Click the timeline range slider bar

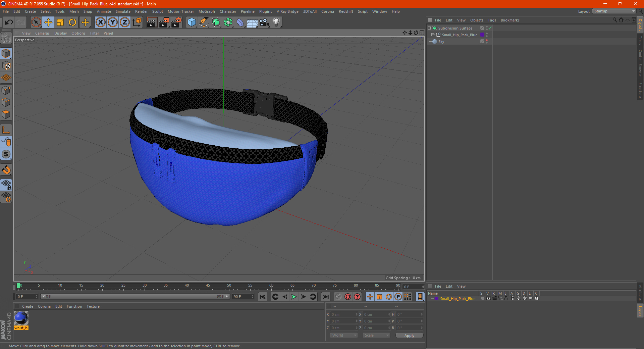[x=135, y=296]
